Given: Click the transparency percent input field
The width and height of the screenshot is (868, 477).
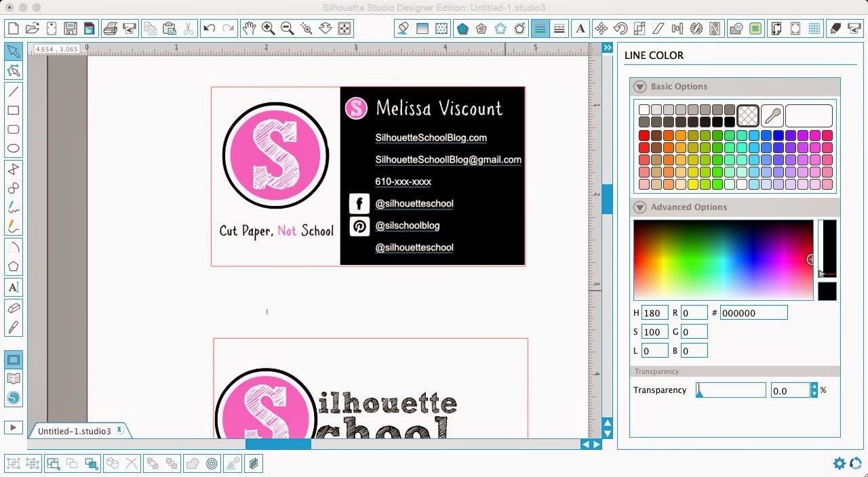Looking at the screenshot, I should pyautogui.click(x=790, y=390).
